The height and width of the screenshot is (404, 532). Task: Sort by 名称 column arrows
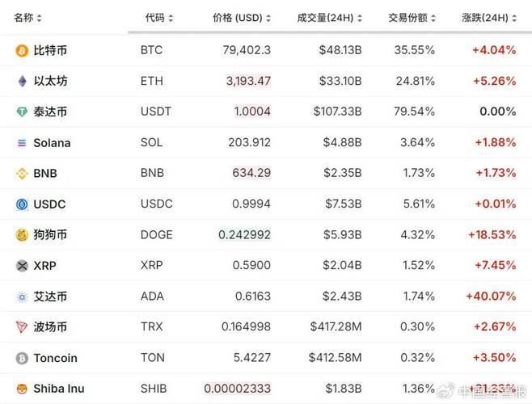coord(40,18)
